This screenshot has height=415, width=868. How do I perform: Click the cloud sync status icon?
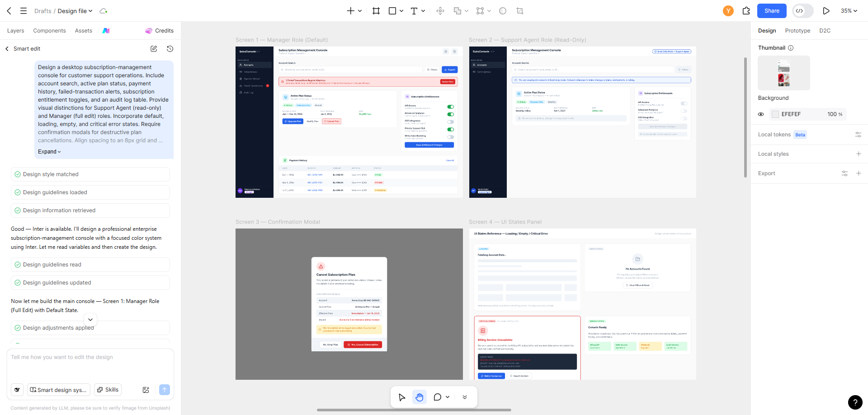pos(104,11)
